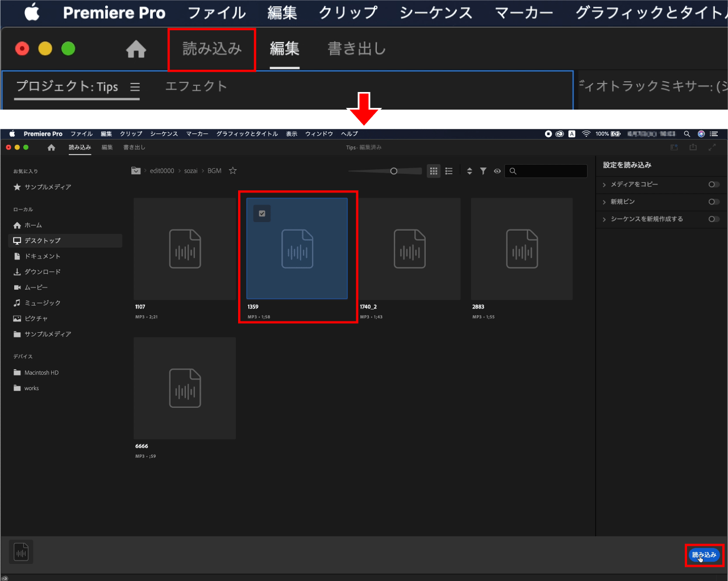
Task: Click the small 書き出し tab in the import window
Action: pos(134,148)
